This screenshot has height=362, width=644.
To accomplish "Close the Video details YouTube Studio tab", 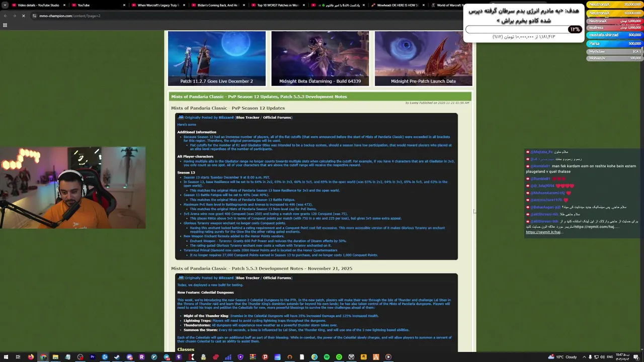I will point(64,5).
